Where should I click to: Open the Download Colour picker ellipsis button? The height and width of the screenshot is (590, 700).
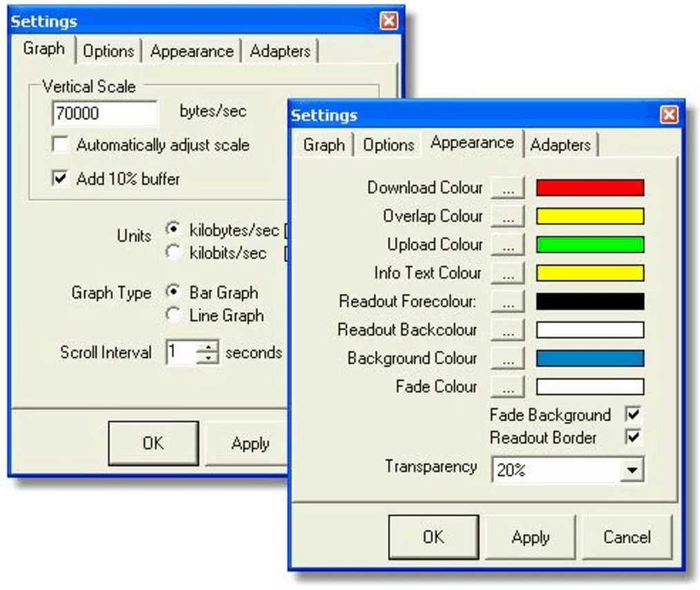(x=507, y=188)
